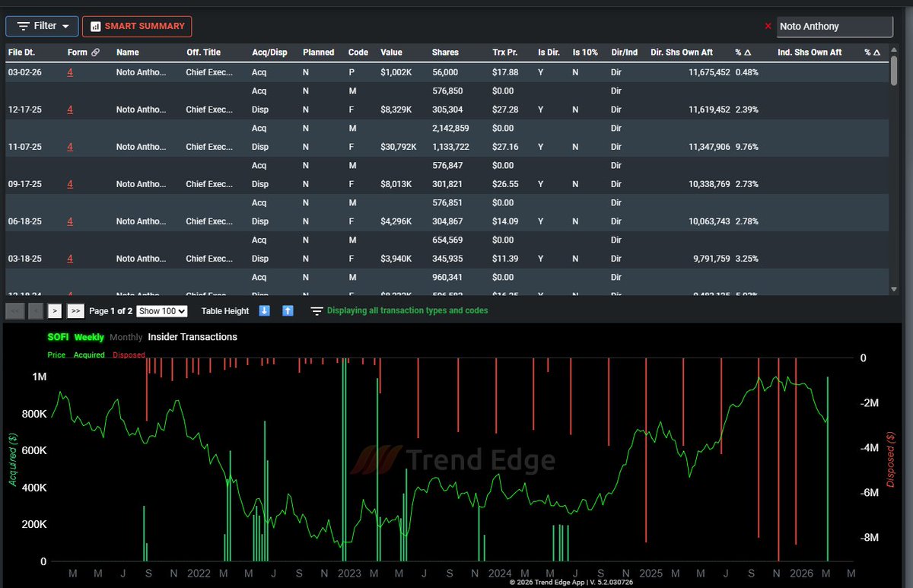Select the $30,792K value cell
The height and width of the screenshot is (588, 913).
(x=399, y=147)
